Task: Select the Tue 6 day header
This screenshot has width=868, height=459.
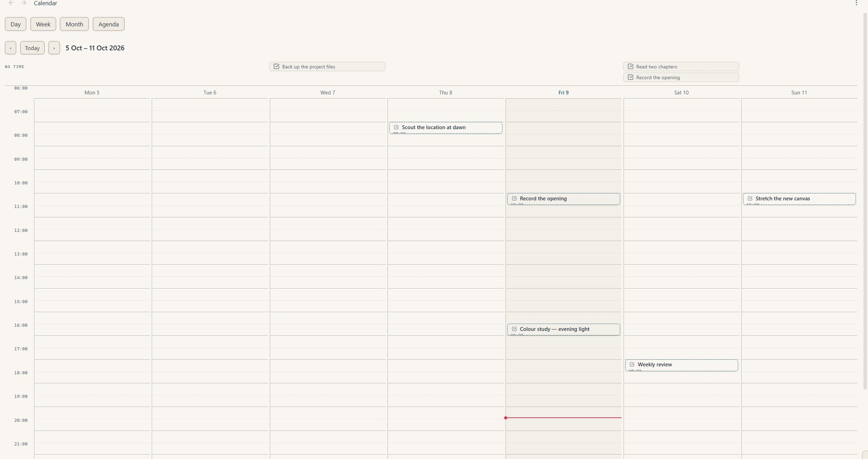Action: (x=210, y=93)
